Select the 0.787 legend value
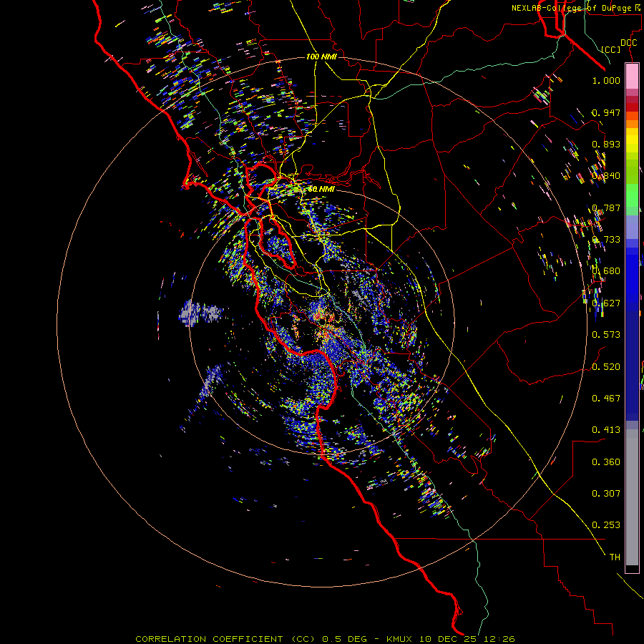Image resolution: width=644 pixels, height=644 pixels. [x=606, y=208]
